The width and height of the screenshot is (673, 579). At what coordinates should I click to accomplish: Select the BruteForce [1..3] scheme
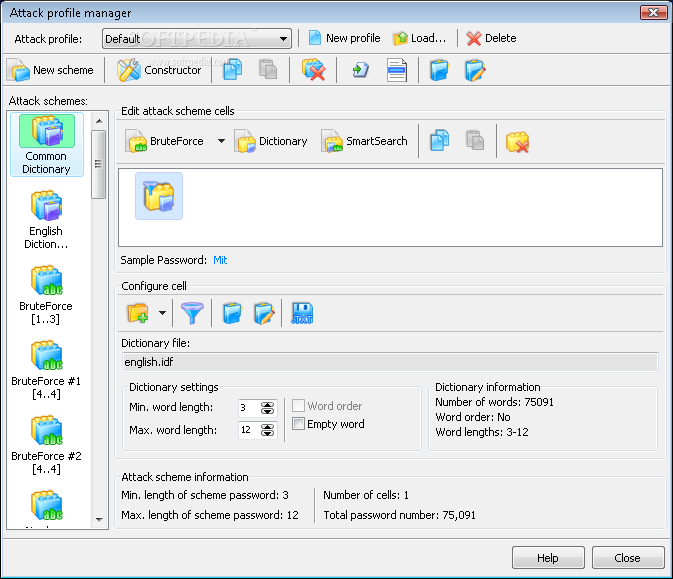[x=46, y=294]
